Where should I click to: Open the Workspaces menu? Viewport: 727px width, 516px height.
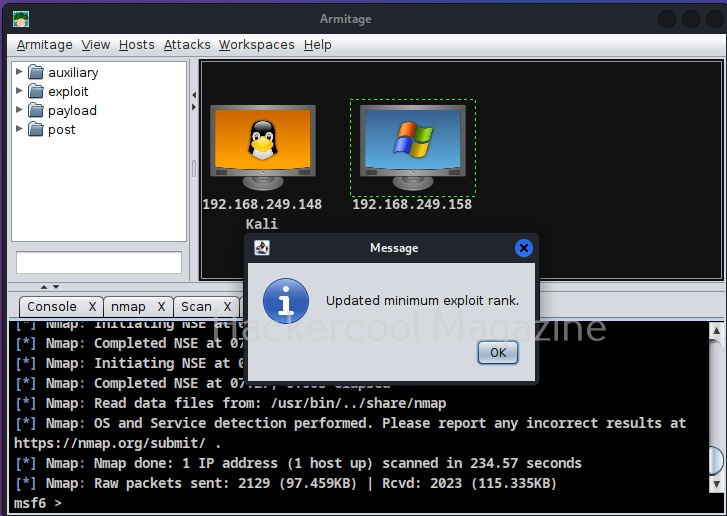click(256, 45)
